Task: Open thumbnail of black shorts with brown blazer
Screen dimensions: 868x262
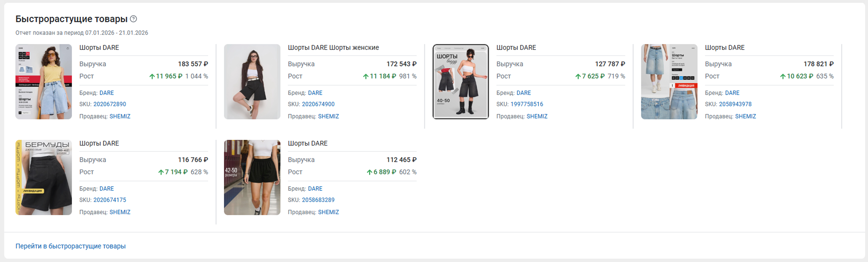Action: [252, 81]
